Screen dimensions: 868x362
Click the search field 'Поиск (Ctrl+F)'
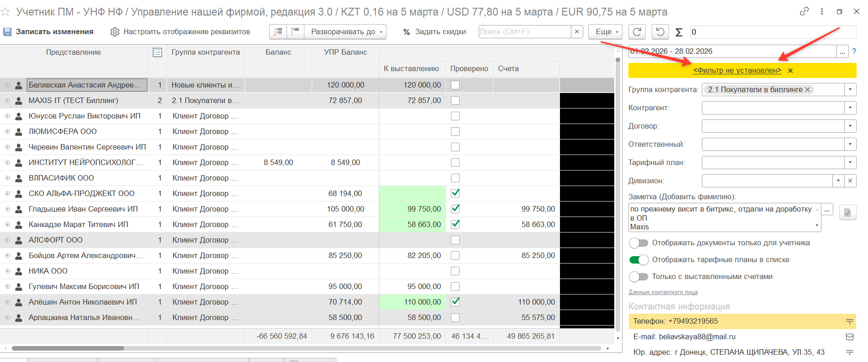pyautogui.click(x=525, y=32)
